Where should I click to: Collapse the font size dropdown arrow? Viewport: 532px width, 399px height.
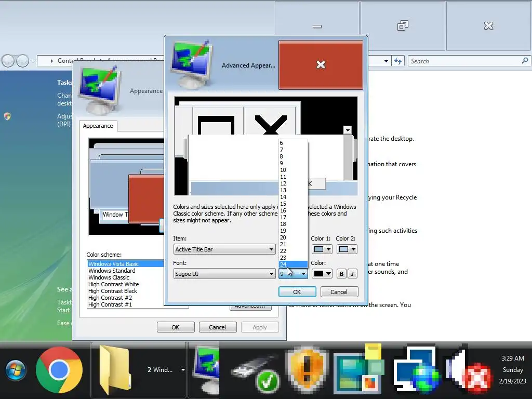point(303,274)
